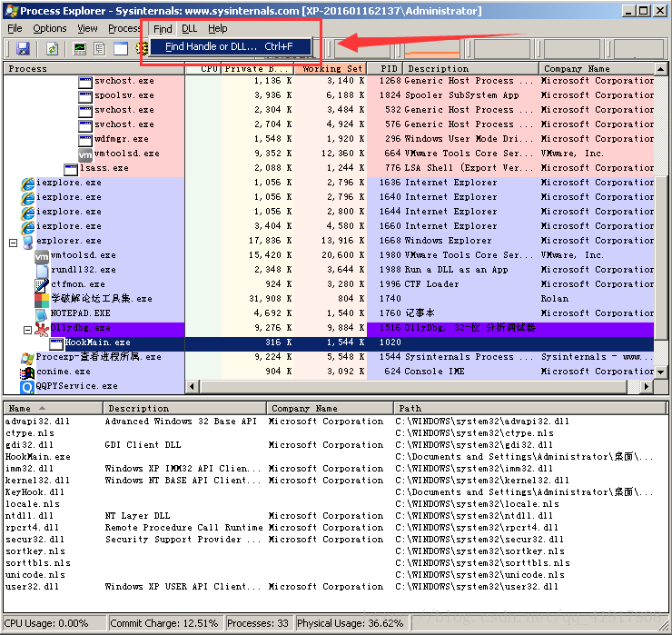Sort DLL list by Path header
Screen dimensions: 672x635
[x=530, y=408]
